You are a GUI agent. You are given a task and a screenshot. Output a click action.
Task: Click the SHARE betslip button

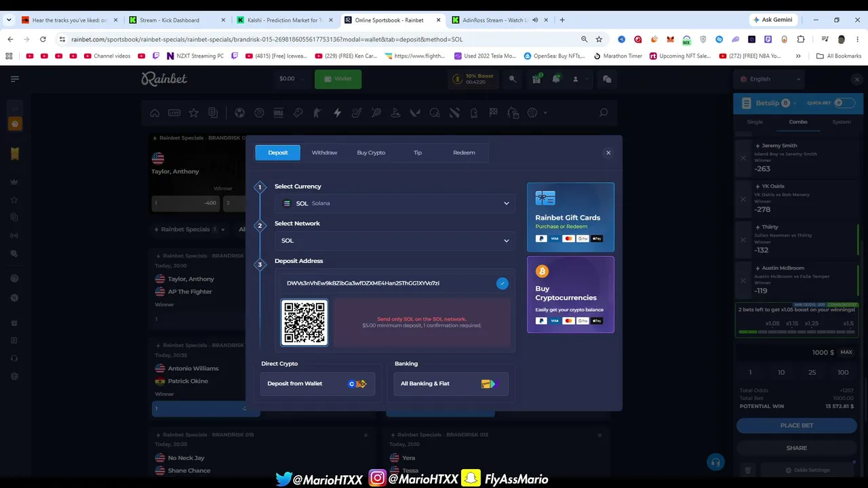[797, 448]
